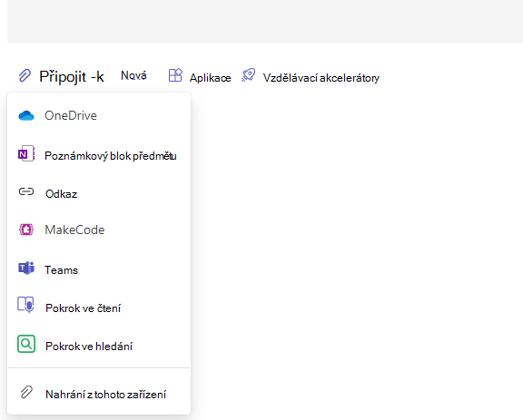This screenshot has width=523, height=420.
Task: Click the OneNote class notebook icon
Action: coord(26,153)
